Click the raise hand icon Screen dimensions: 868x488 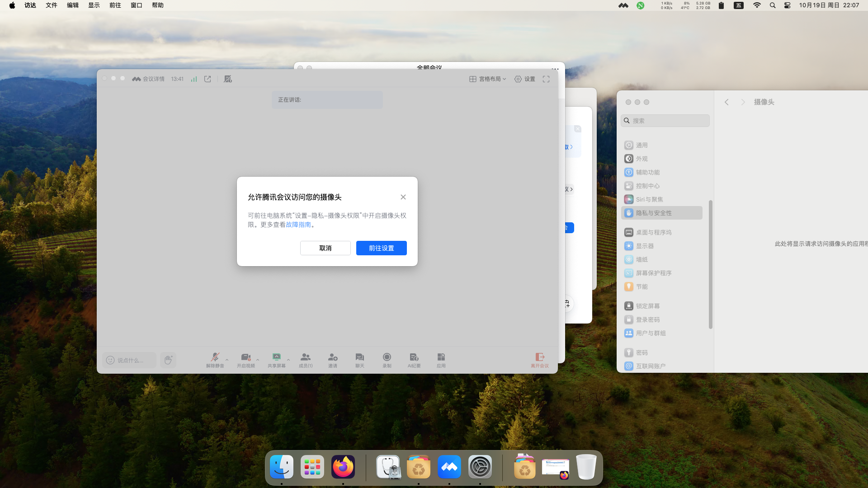click(x=168, y=360)
